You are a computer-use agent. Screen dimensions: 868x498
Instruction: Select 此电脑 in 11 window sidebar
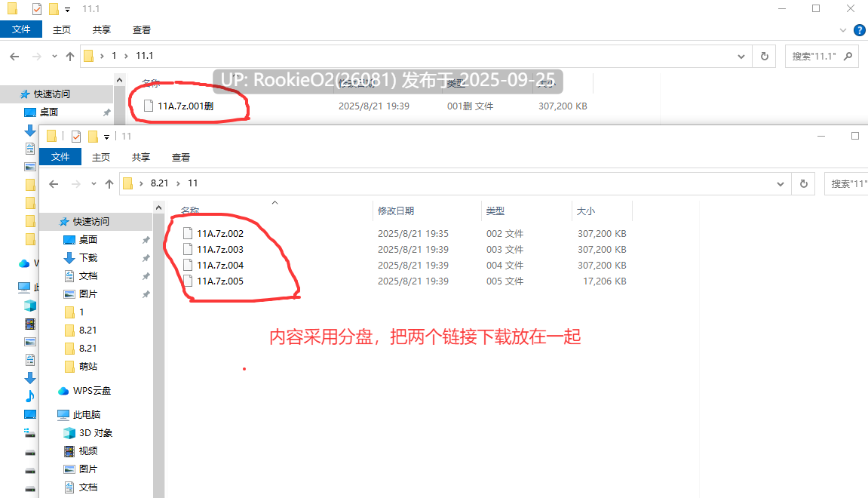coord(87,415)
